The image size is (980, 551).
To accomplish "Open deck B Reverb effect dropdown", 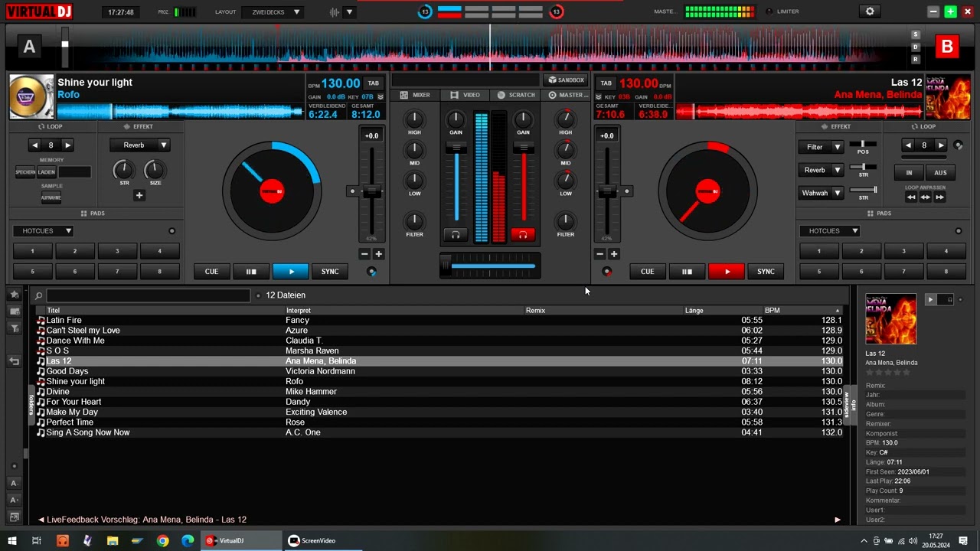I will (x=820, y=170).
